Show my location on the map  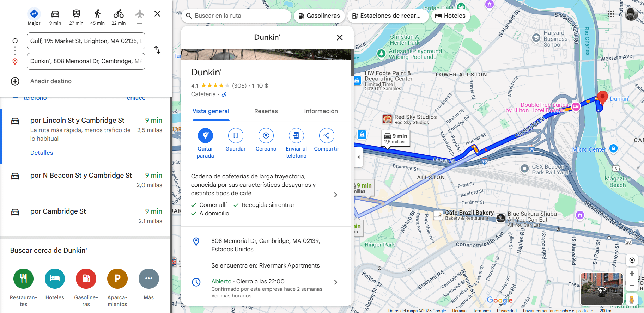click(x=632, y=260)
